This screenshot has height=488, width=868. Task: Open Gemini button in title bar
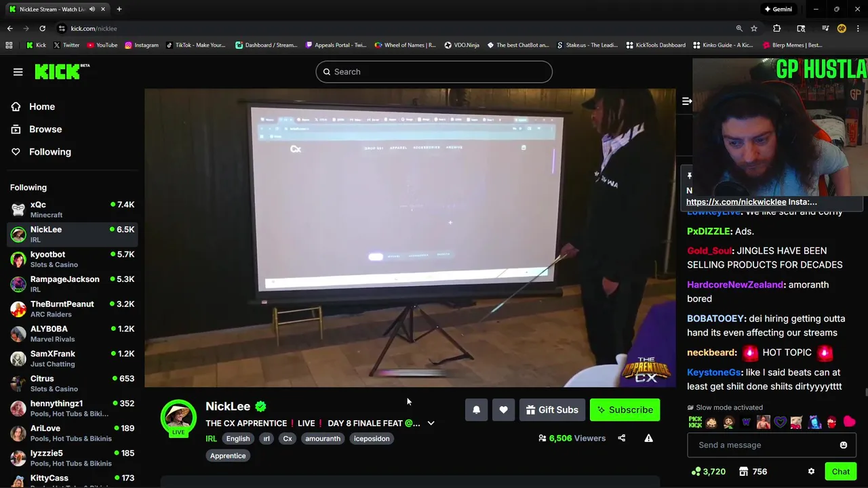(x=778, y=9)
